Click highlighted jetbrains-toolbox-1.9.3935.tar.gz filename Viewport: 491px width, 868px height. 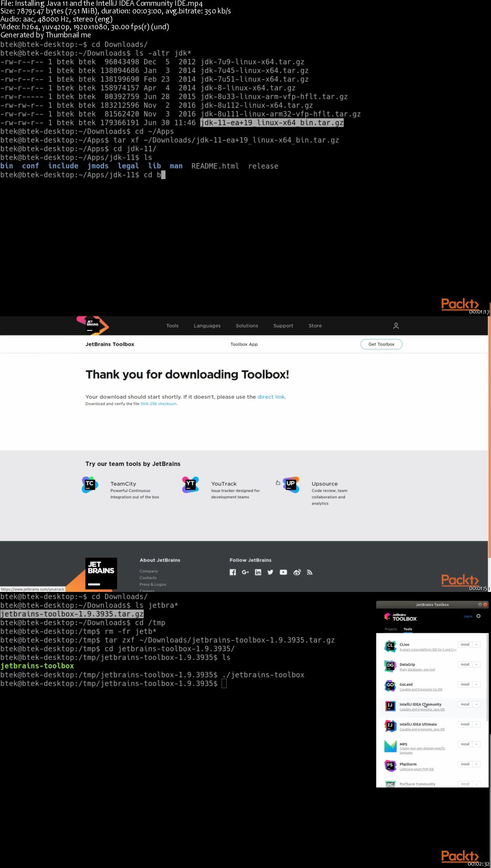(72, 614)
